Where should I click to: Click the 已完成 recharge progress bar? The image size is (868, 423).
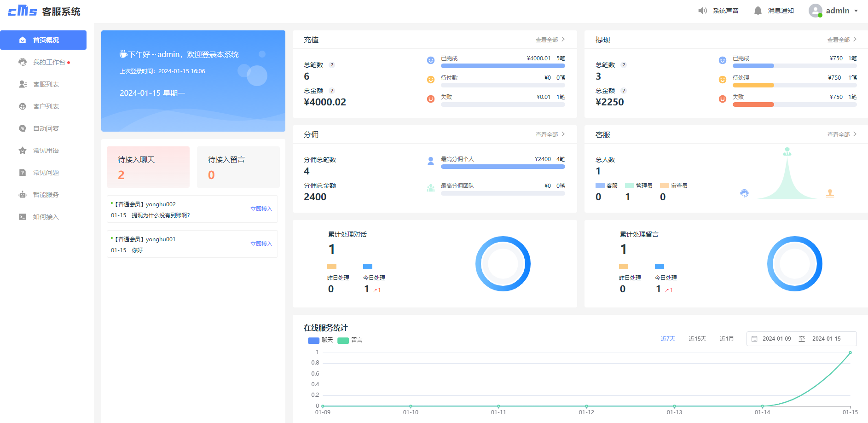pos(503,66)
